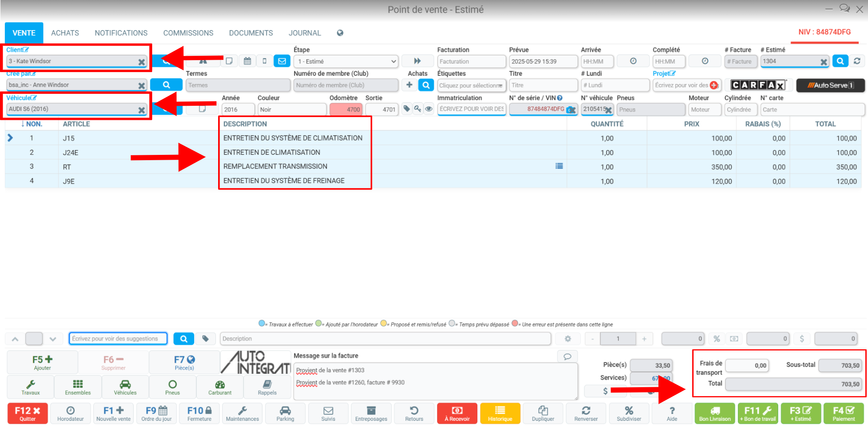Open the NOTIFICATIONS tab

point(121,33)
